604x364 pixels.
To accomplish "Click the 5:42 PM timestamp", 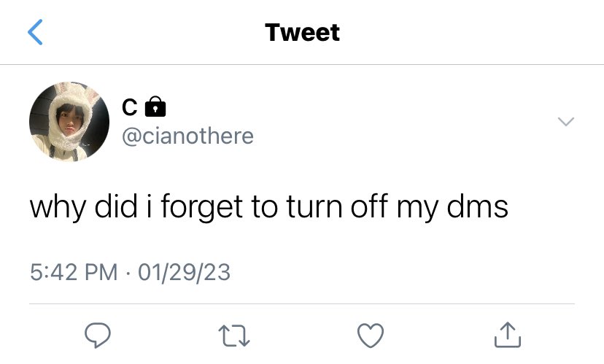I will pos(74,273).
